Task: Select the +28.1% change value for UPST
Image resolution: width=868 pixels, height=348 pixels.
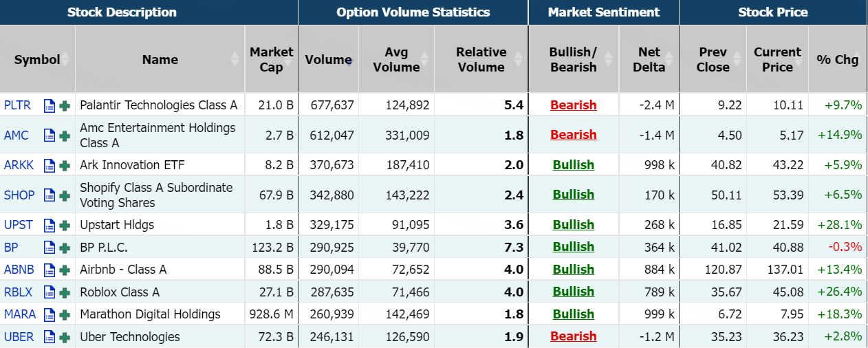Action: pyautogui.click(x=840, y=225)
